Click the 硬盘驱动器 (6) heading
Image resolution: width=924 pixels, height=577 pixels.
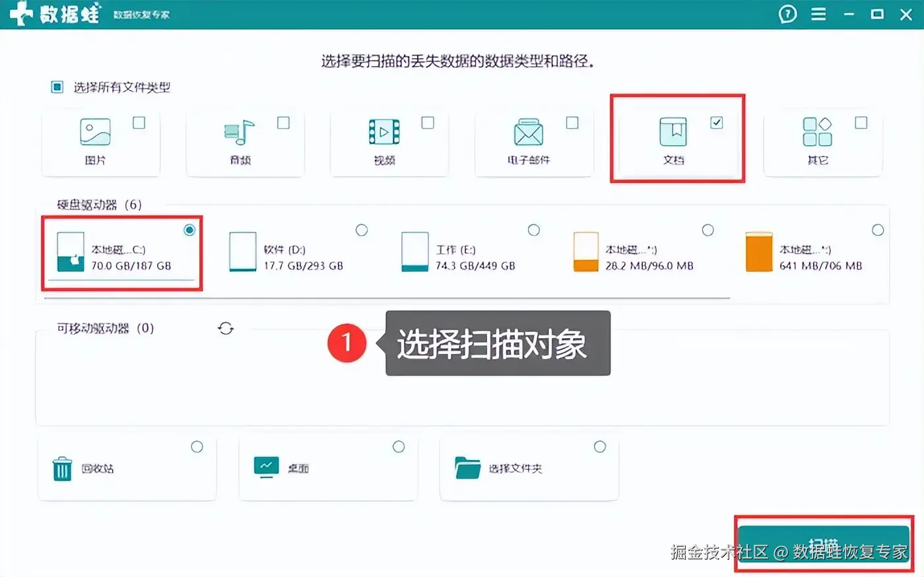[x=100, y=205]
